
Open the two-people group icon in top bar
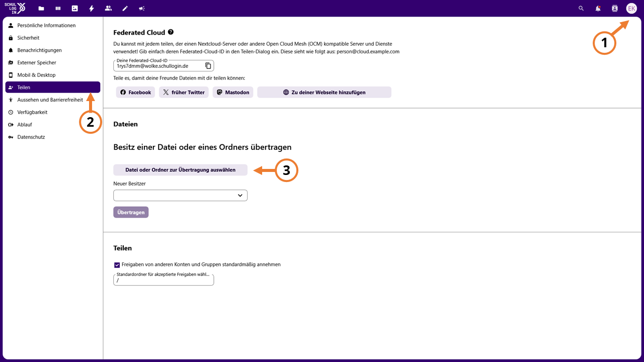coord(108,9)
